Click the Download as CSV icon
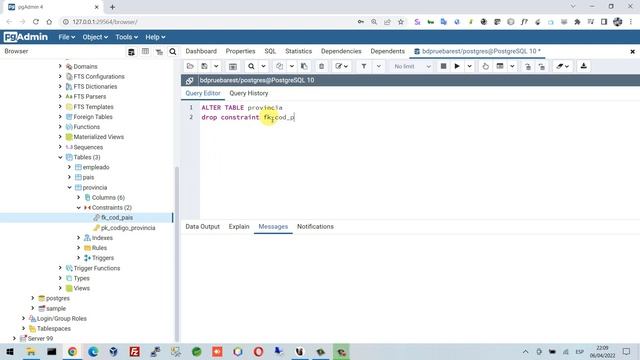Viewport: 640px width, 360px height. (x=584, y=66)
